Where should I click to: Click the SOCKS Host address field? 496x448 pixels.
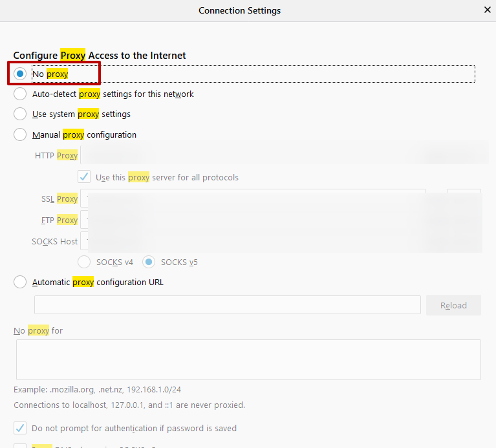tap(252, 241)
